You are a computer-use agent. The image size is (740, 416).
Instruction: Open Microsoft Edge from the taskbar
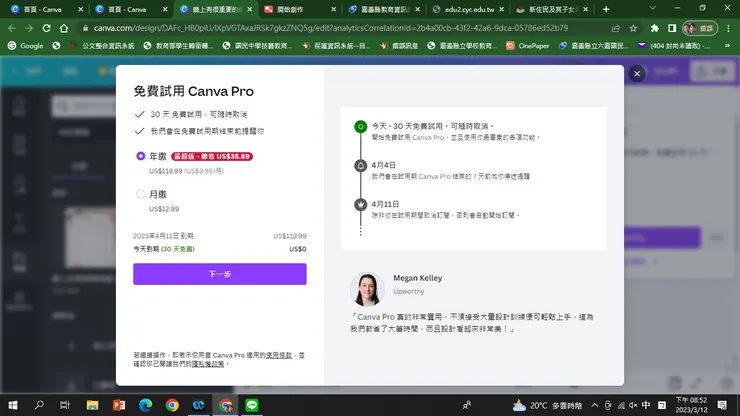tap(145, 405)
